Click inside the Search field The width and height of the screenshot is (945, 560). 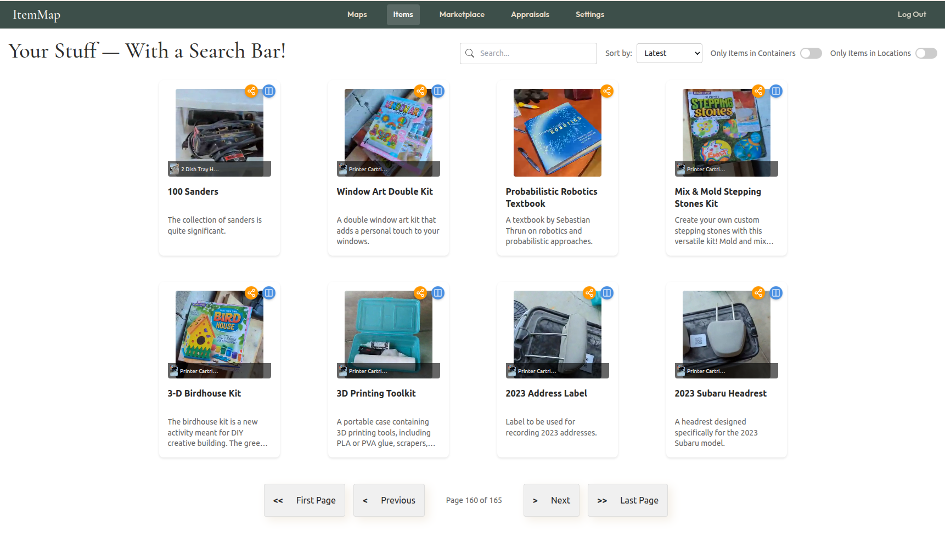pyautogui.click(x=527, y=53)
